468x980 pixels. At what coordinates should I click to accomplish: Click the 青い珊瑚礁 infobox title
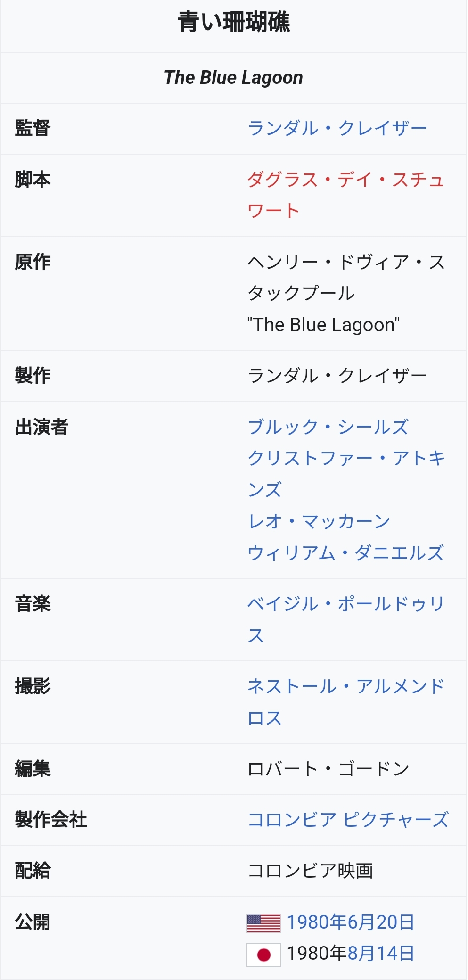(234, 23)
